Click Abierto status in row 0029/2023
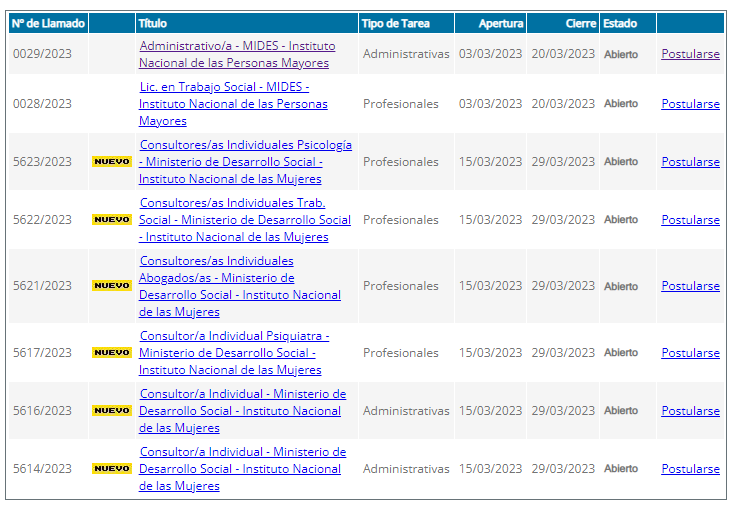The width and height of the screenshot is (735, 509). click(621, 54)
